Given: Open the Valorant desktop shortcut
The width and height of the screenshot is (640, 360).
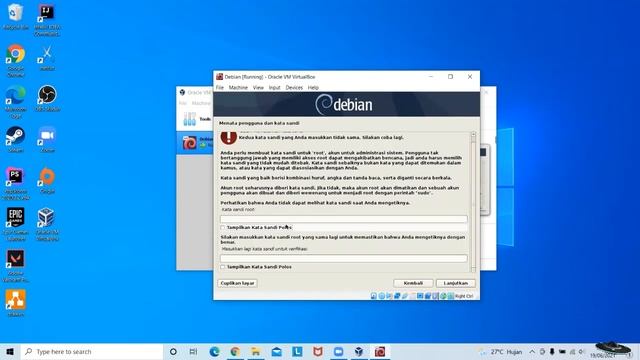Looking at the screenshot, I should pos(16,266).
